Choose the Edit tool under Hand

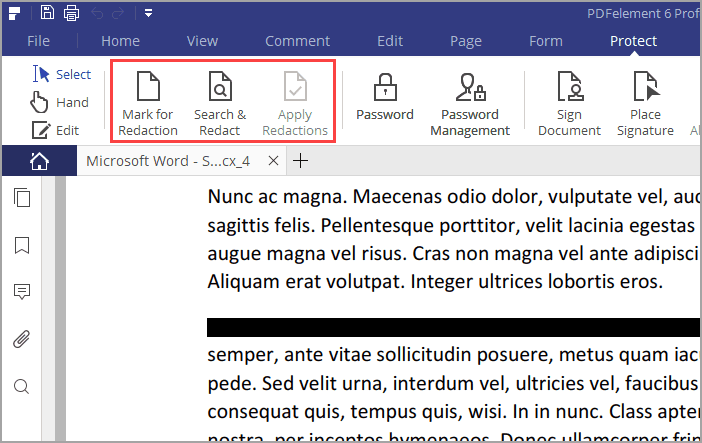pyautogui.click(x=56, y=130)
